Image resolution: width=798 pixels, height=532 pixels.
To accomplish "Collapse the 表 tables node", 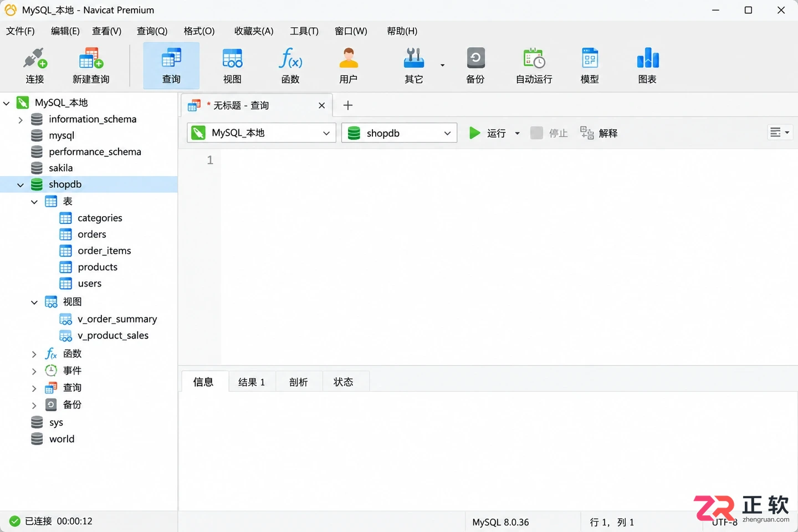I will (x=34, y=202).
